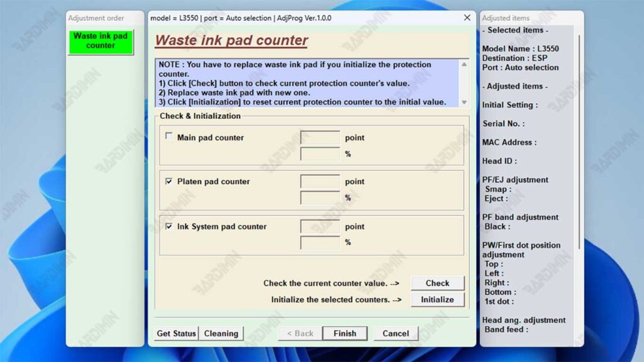Screen dimensions: 644x362
Task: Click 'Initialize the selected counters' label
Action: click(336, 300)
